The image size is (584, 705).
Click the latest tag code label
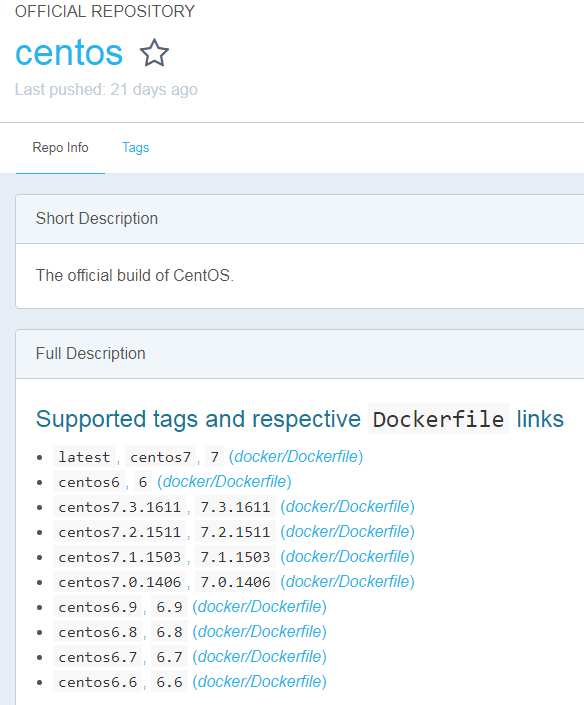pyautogui.click(x=84, y=457)
